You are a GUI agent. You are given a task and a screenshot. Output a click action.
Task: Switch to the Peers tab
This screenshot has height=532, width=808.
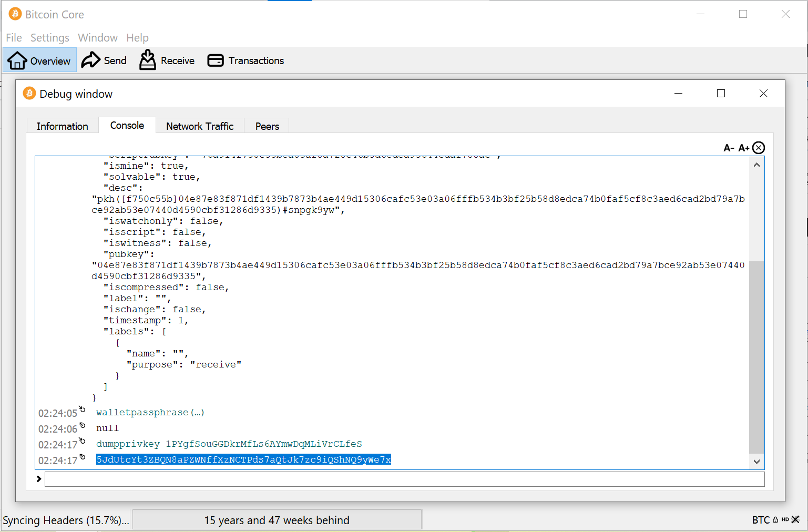(x=267, y=126)
